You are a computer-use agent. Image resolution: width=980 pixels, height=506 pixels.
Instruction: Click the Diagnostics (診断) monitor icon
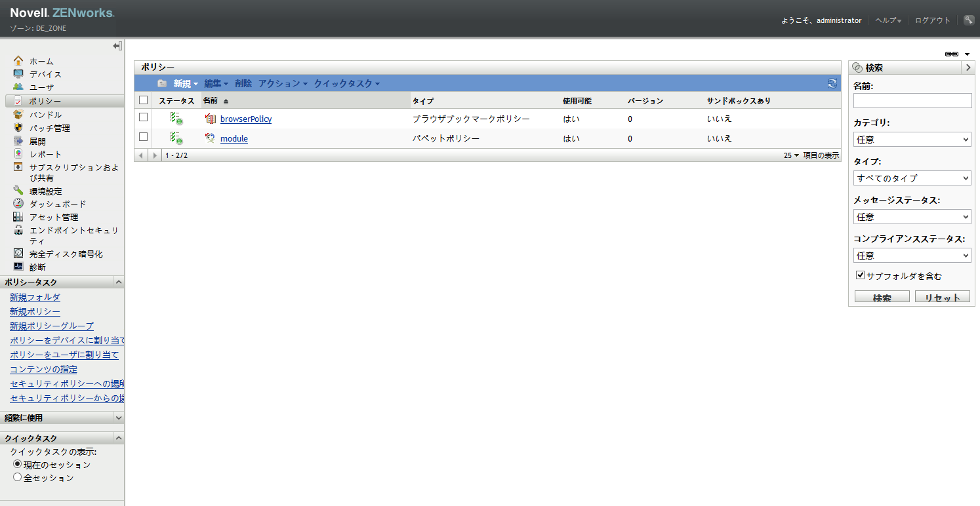[x=18, y=267]
